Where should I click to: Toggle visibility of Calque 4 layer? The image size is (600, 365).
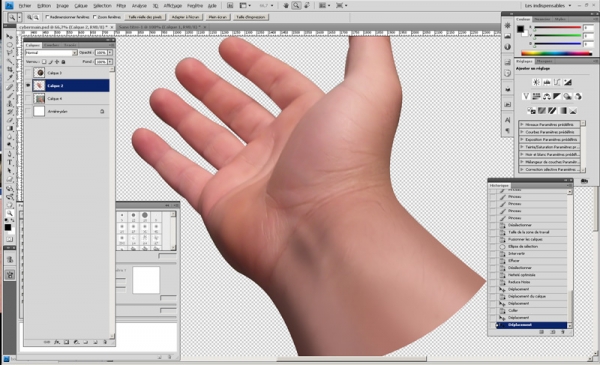pyautogui.click(x=28, y=98)
